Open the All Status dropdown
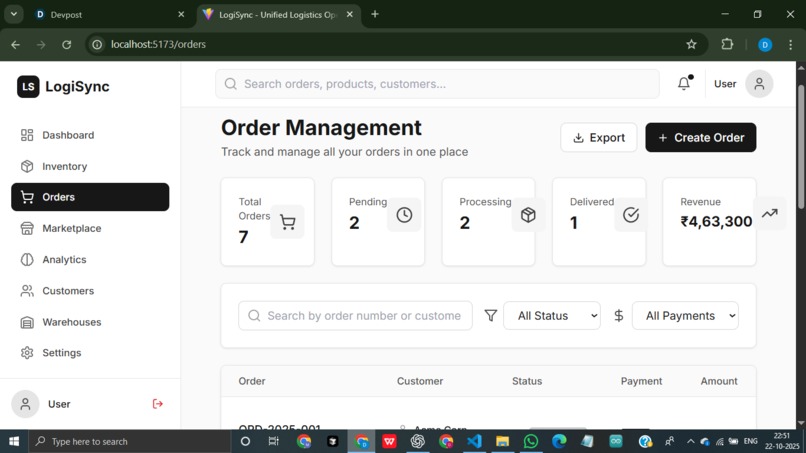This screenshot has width=806, height=453. (x=552, y=316)
